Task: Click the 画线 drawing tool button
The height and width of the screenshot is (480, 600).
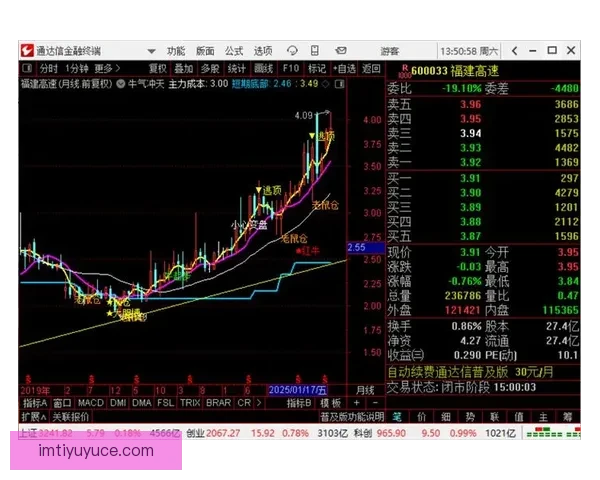Action: (264, 69)
